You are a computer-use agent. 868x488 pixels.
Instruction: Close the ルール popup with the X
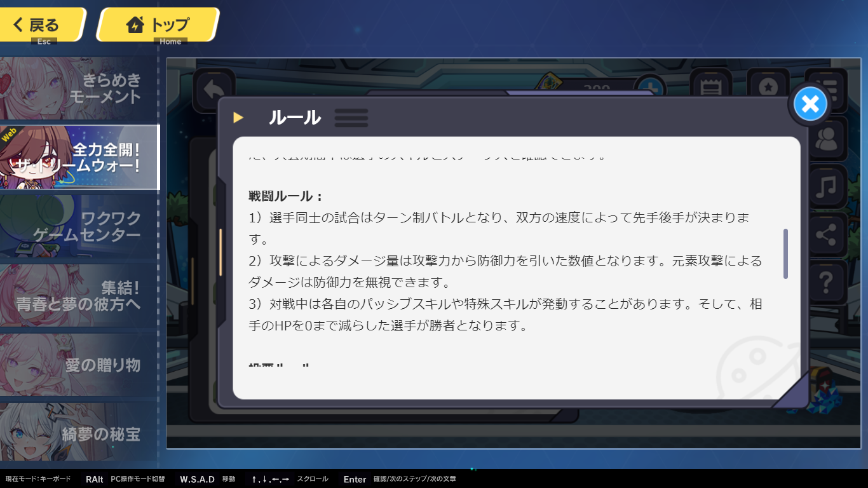810,104
